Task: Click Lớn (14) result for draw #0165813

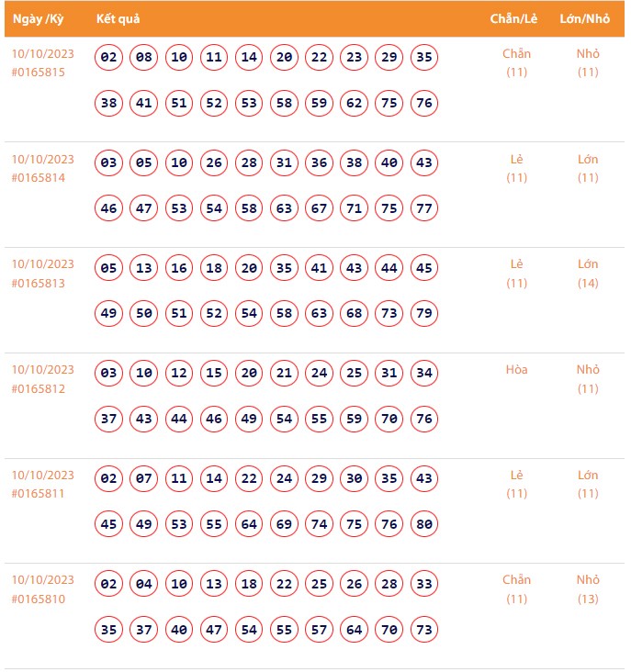Action: click(588, 274)
